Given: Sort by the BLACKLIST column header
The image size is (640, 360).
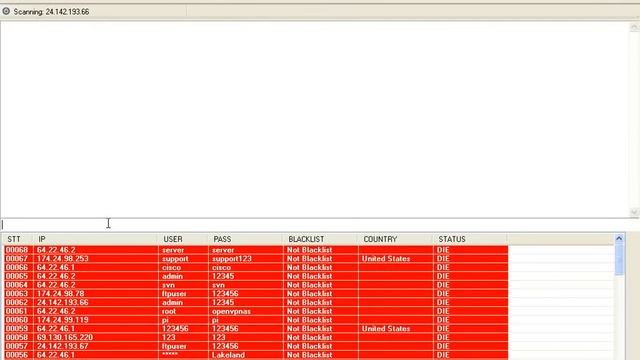Looking at the screenshot, I should (320, 239).
